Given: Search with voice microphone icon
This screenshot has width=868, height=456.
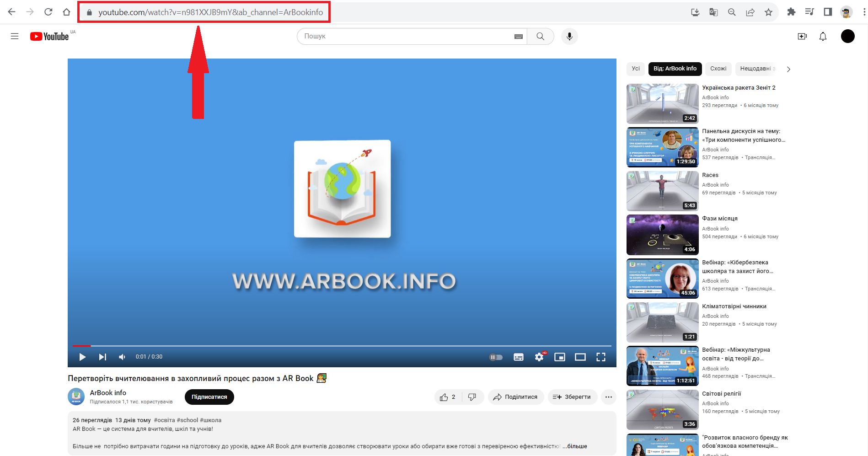Looking at the screenshot, I should 569,36.
